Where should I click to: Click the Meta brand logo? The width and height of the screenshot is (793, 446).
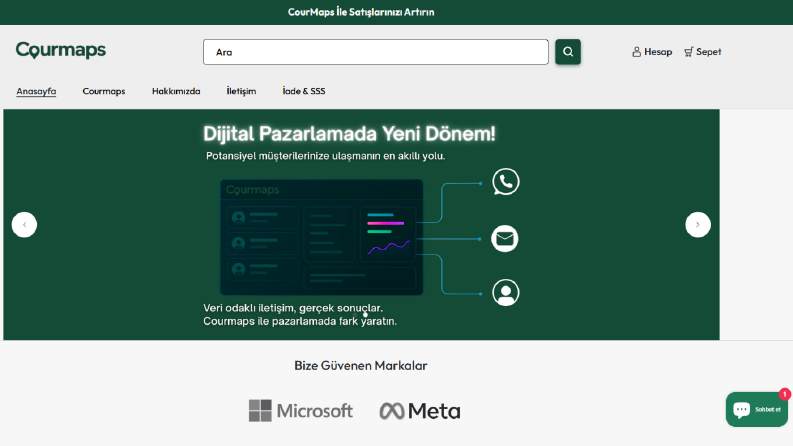[x=420, y=411]
